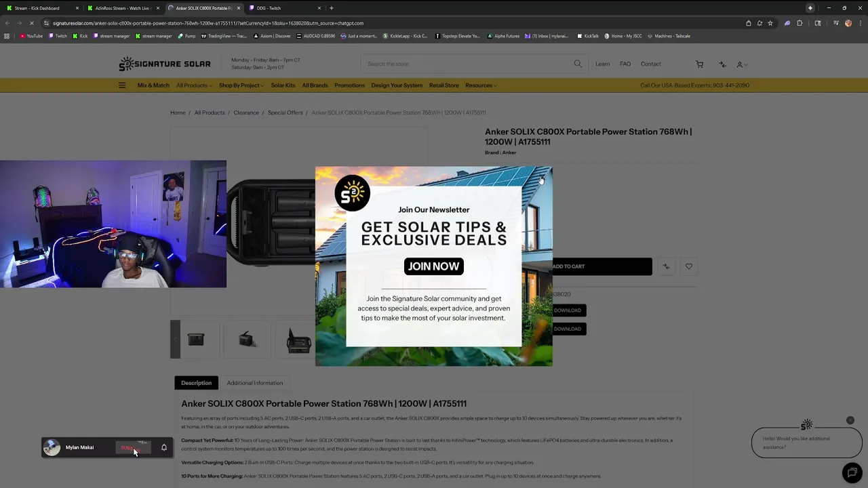868x488 pixels.
Task: Open the chat bubble icon
Action: tap(852, 472)
